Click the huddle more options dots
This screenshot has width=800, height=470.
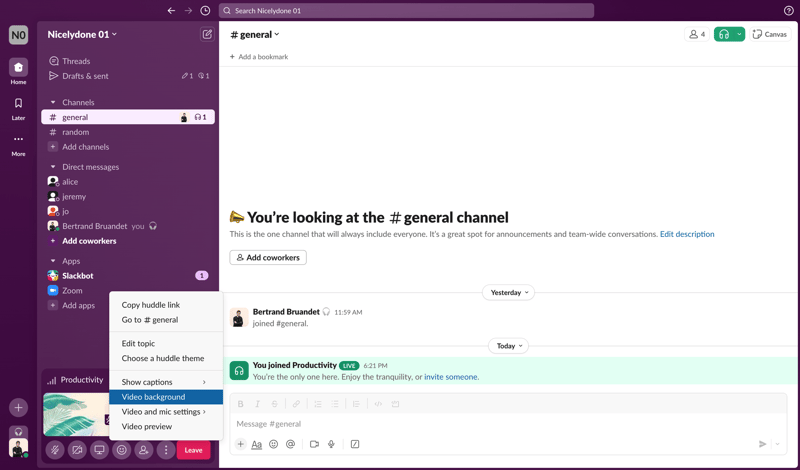tap(166, 450)
